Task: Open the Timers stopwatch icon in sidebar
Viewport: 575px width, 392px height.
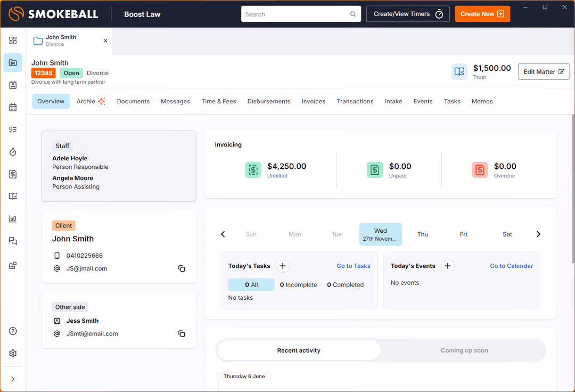Action: [13, 152]
